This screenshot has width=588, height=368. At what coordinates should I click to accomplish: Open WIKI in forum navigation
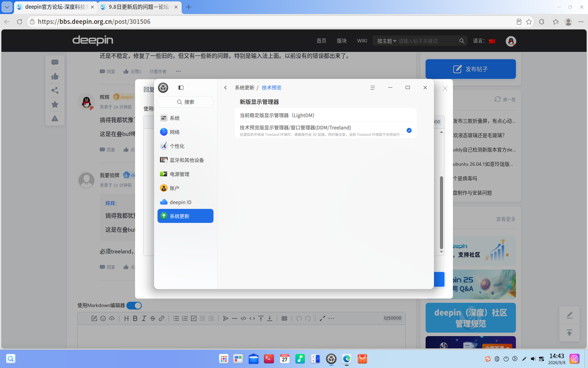pos(362,41)
